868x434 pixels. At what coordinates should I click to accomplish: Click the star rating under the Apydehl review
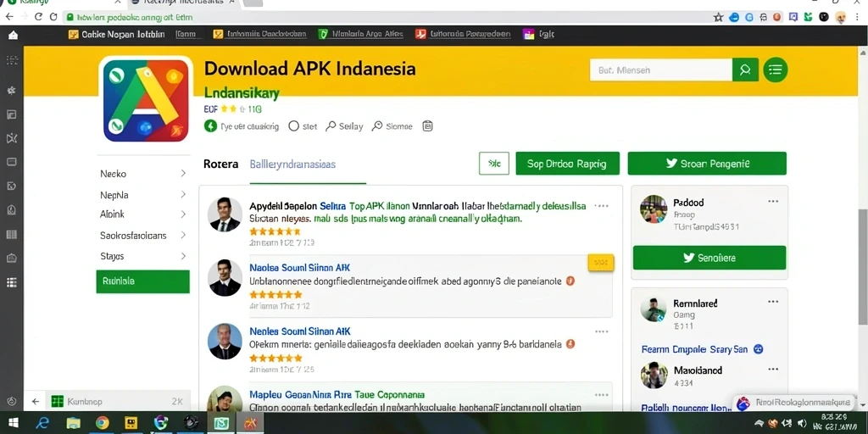pos(275,231)
